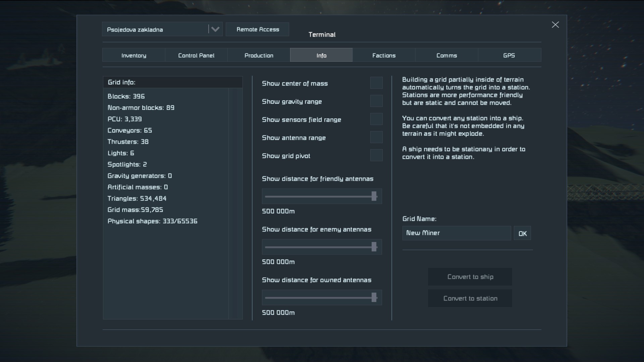Expand the grid selection dropdown arrow
644x362 pixels.
(215, 29)
